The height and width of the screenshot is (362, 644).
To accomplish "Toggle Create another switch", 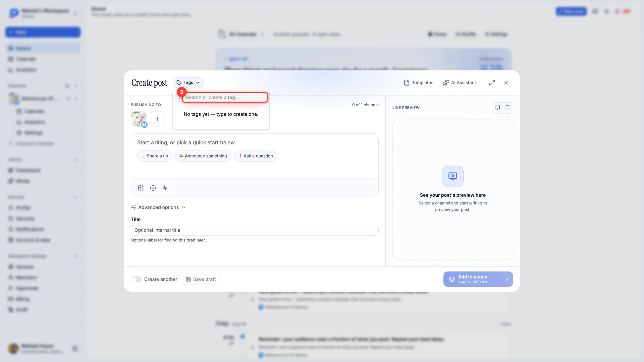I will pyautogui.click(x=136, y=279).
